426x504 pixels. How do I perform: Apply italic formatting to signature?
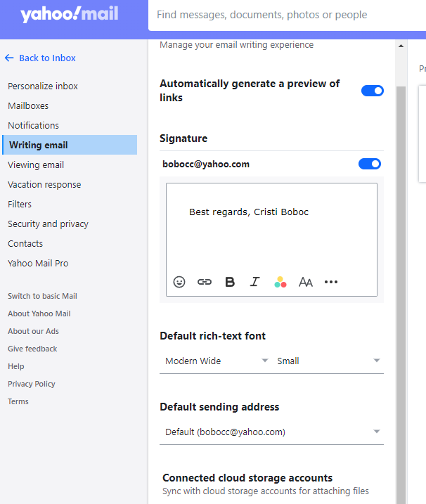[x=254, y=282]
